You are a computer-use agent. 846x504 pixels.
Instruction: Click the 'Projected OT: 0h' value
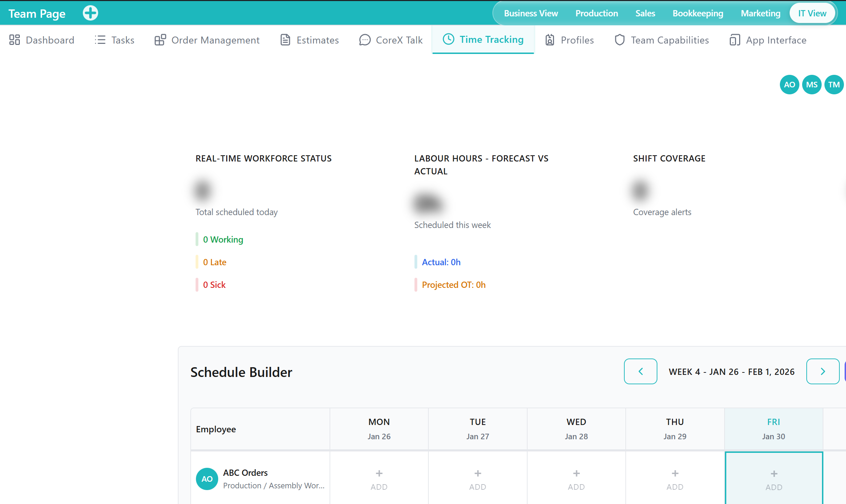[454, 285]
